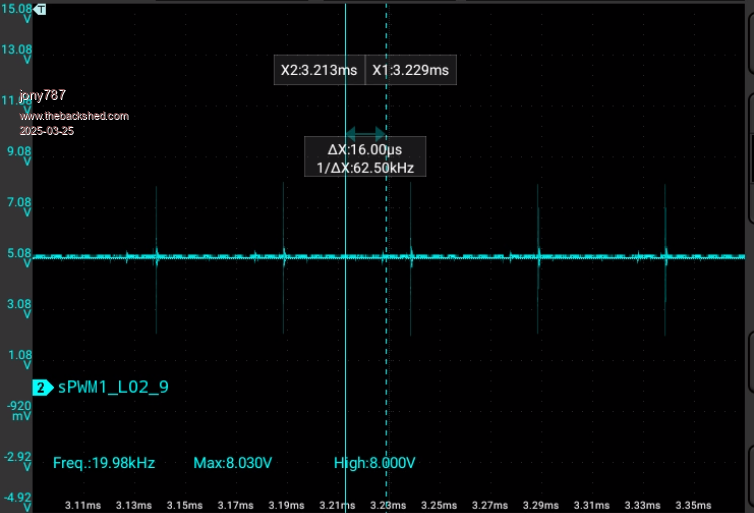
Task: Click the cursor span double-arrow
Action: [x=365, y=134]
